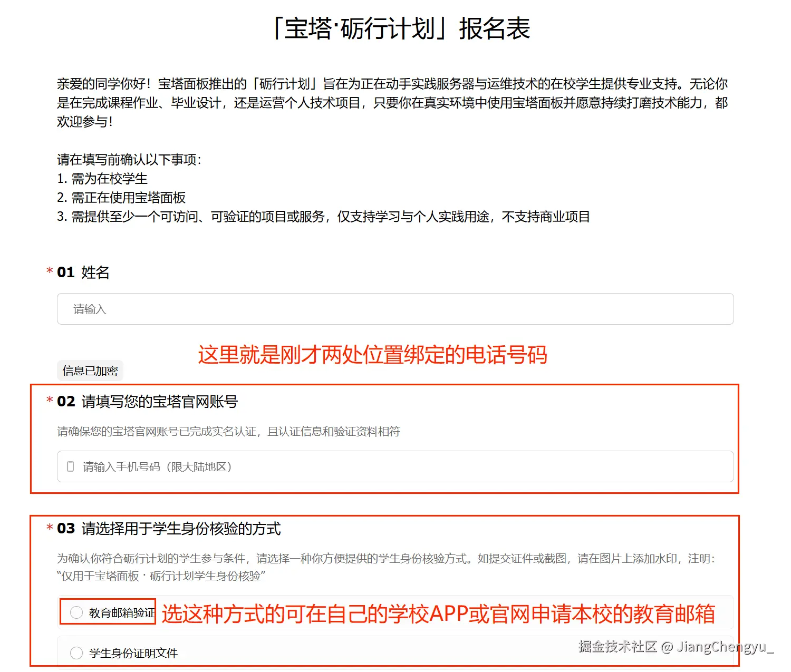Click the 姓名 name input field
The image size is (791, 672).
(395, 309)
